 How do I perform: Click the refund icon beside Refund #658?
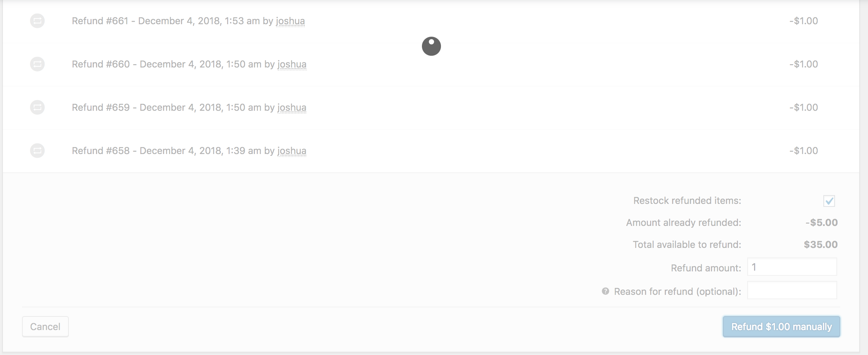point(37,150)
